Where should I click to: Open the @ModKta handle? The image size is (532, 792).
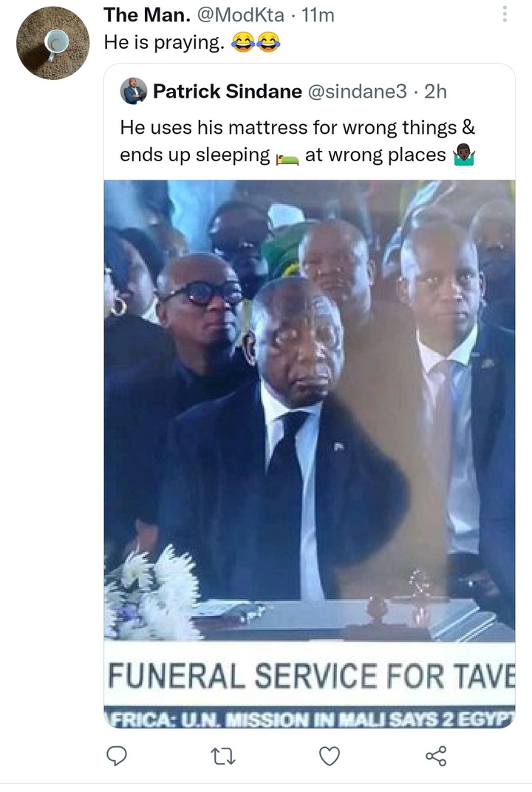[240, 15]
